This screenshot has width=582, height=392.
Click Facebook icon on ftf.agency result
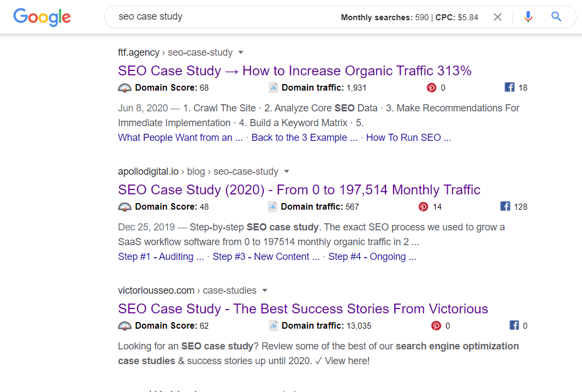click(509, 87)
